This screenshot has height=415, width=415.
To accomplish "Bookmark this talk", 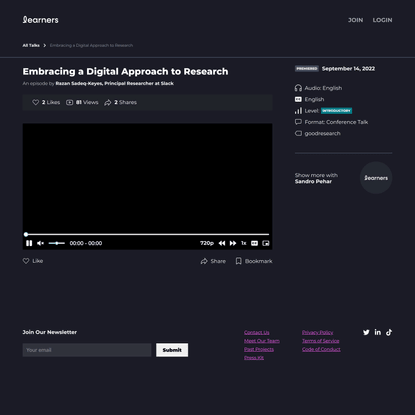I will pyautogui.click(x=254, y=261).
